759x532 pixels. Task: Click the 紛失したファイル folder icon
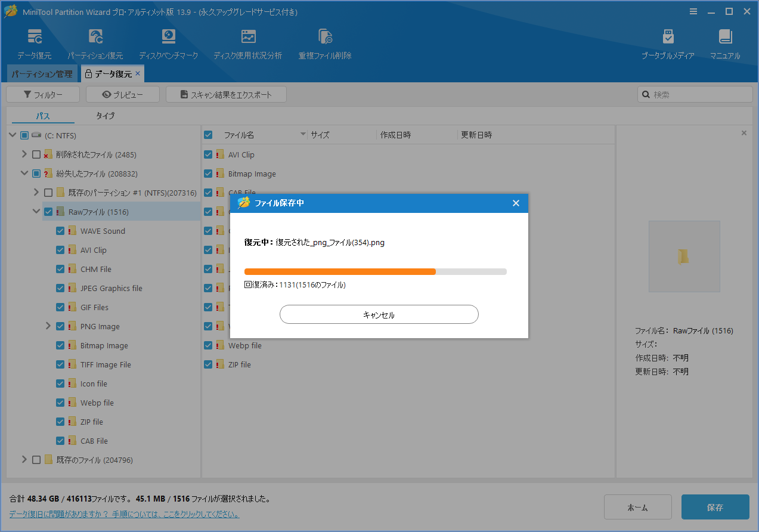[48, 174]
